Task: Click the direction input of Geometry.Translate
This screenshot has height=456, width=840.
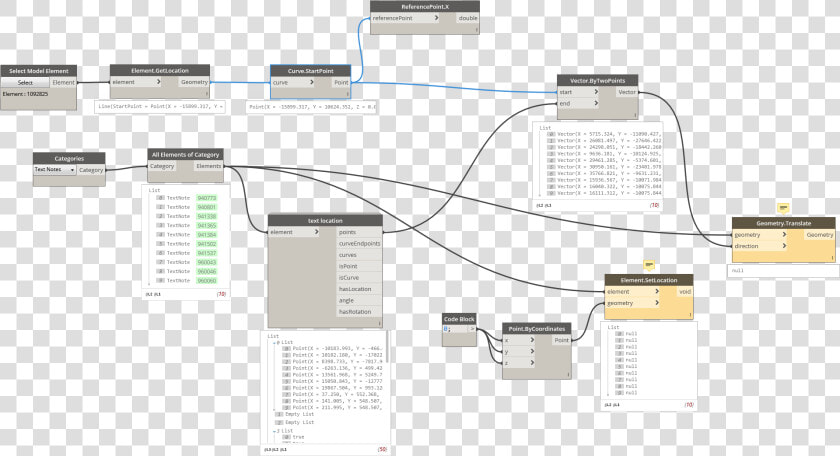Action: [760, 246]
